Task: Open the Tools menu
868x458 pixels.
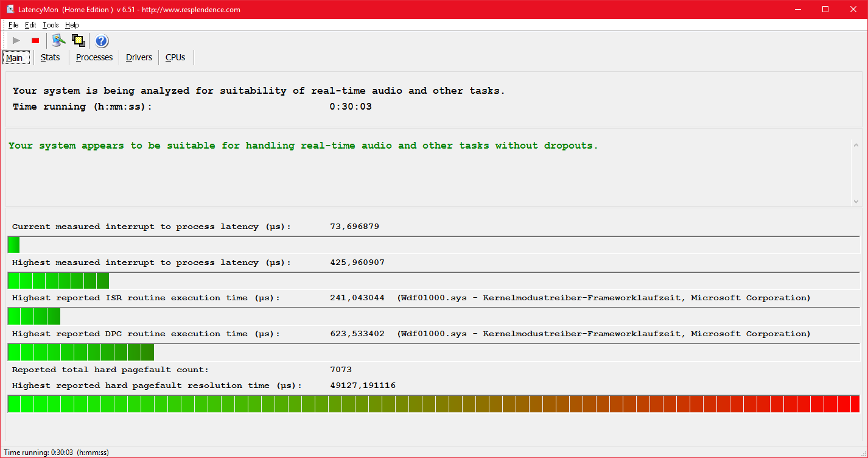Action: (51, 25)
